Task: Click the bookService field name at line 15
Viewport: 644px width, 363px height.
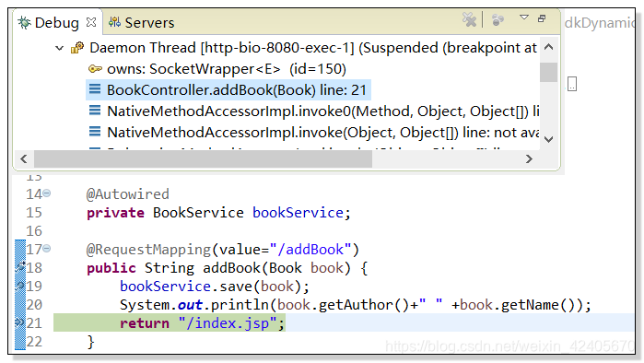Action: point(298,213)
